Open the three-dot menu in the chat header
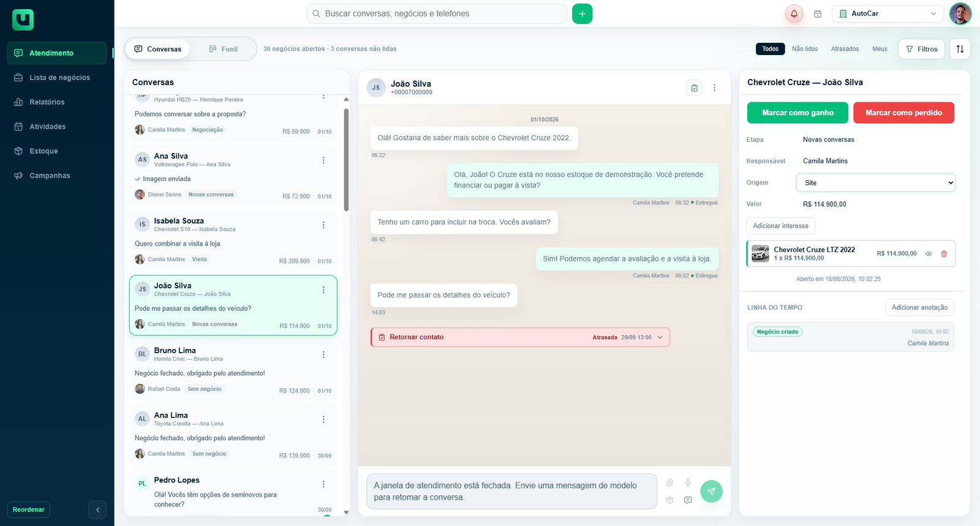Image resolution: width=980 pixels, height=526 pixels. pyautogui.click(x=714, y=88)
